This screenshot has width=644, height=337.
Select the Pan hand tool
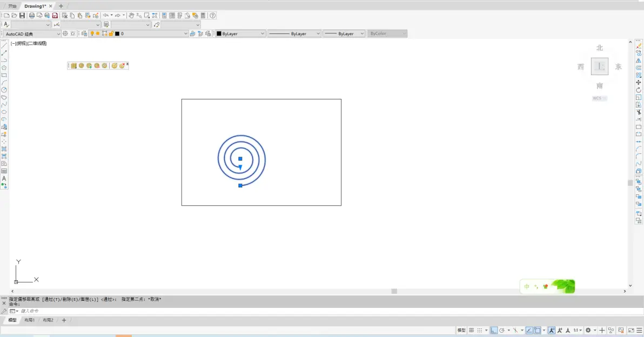tap(131, 16)
